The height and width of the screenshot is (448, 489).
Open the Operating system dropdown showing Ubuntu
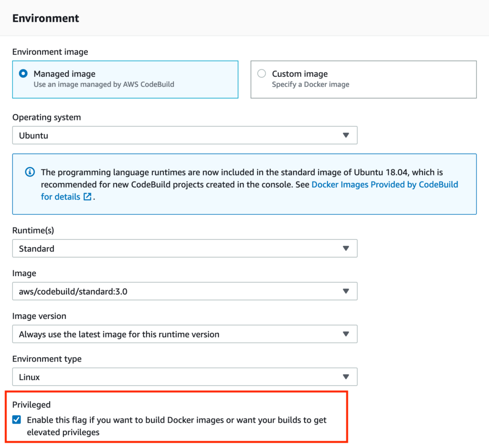coord(185,135)
